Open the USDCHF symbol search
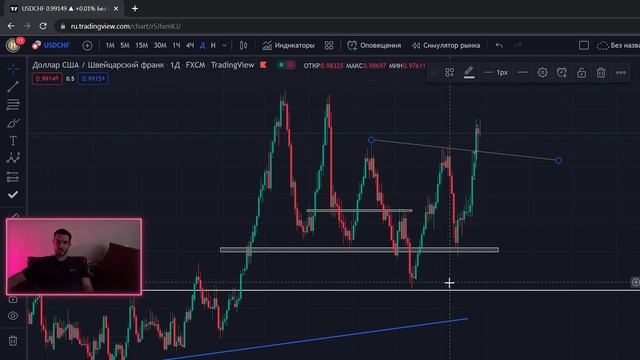The width and height of the screenshot is (640, 360). (x=51, y=45)
